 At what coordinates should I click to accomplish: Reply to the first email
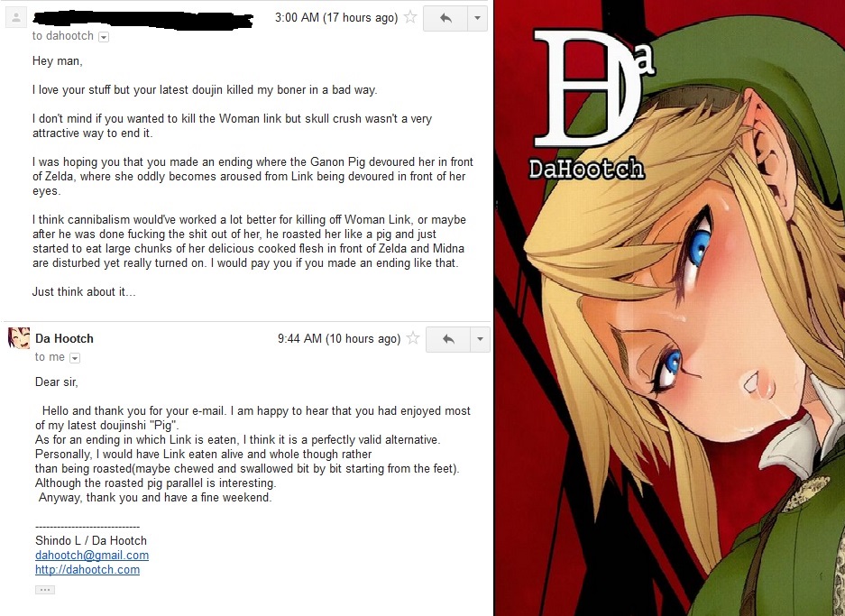pos(445,18)
